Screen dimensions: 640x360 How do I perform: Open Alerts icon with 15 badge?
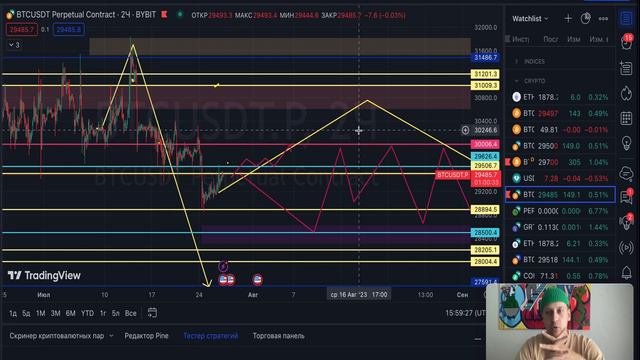click(x=627, y=42)
